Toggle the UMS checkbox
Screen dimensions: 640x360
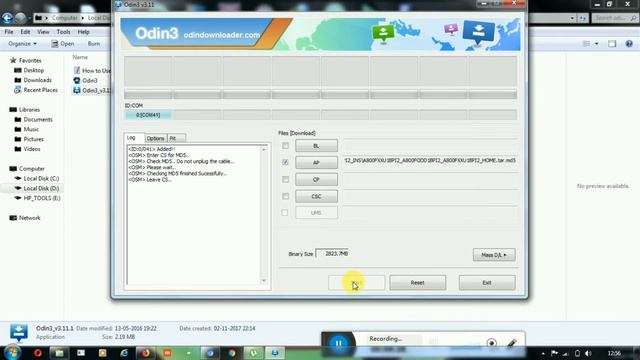click(285, 213)
